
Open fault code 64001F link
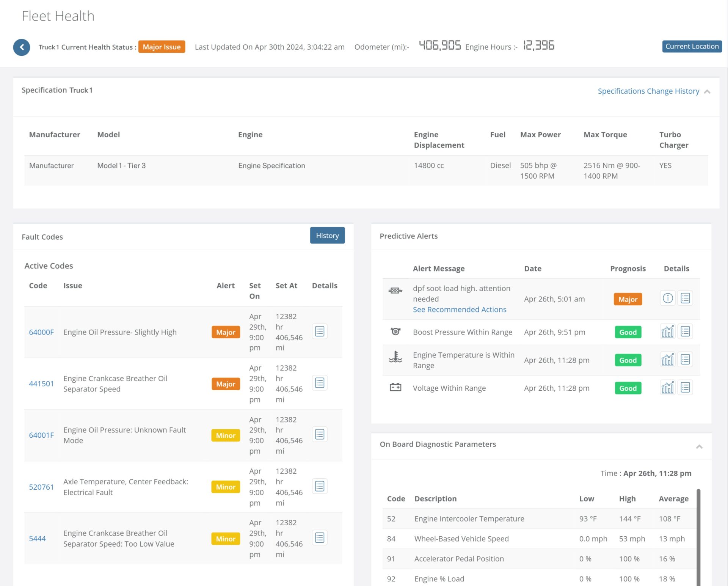(41, 435)
